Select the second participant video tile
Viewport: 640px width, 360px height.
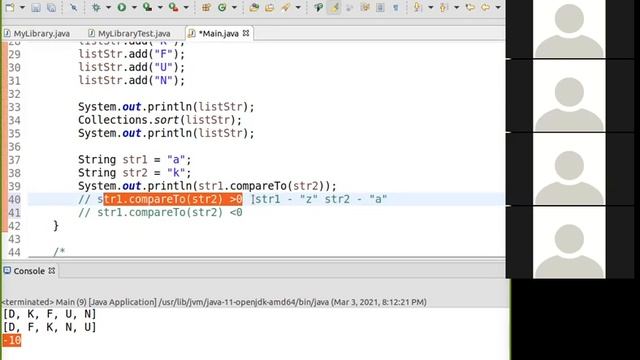tap(569, 95)
